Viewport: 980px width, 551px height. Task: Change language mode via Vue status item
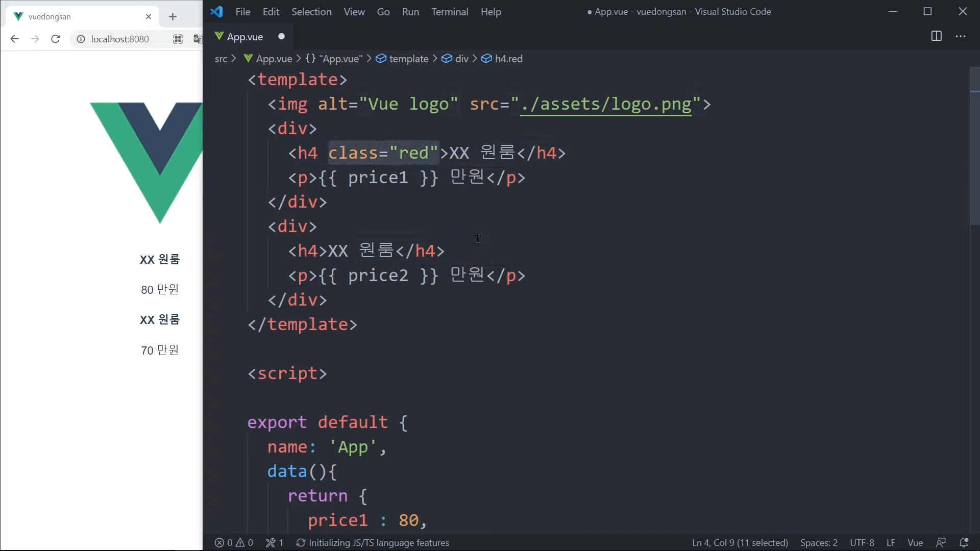point(915,542)
